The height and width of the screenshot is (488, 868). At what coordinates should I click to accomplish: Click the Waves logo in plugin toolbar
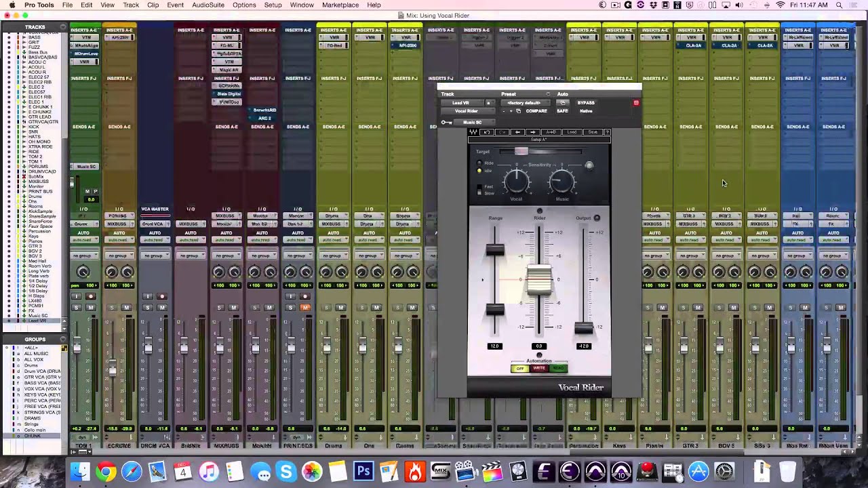473,132
